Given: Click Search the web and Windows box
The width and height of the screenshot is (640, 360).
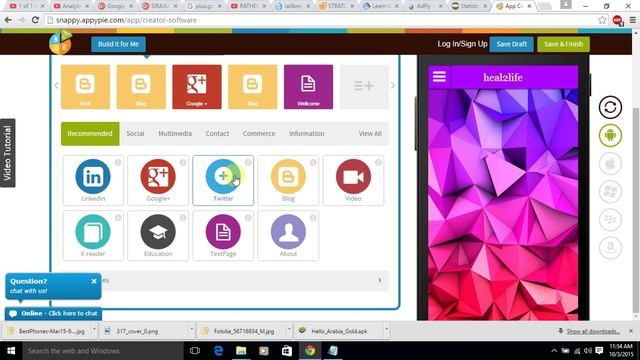Looking at the screenshot, I should point(103,351).
